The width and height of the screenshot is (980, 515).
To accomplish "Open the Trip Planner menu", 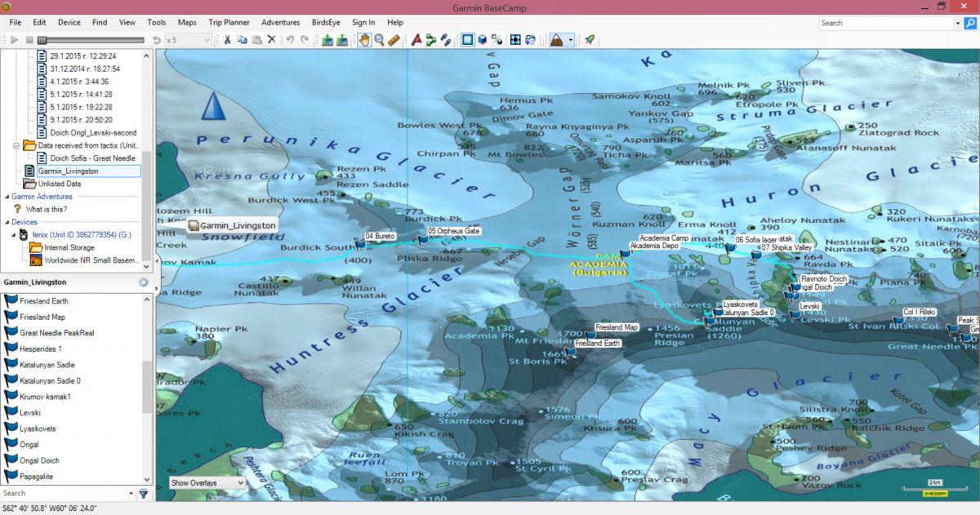I will [x=229, y=22].
